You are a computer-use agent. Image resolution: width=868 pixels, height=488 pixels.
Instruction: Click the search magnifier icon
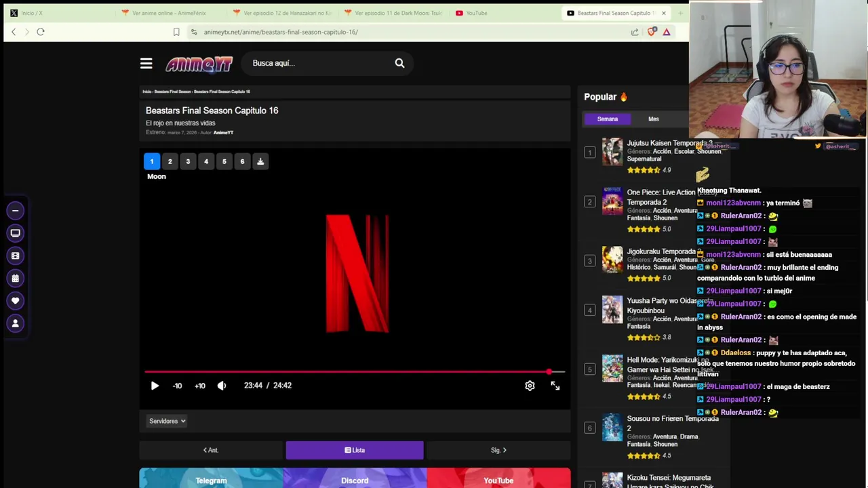click(x=399, y=63)
